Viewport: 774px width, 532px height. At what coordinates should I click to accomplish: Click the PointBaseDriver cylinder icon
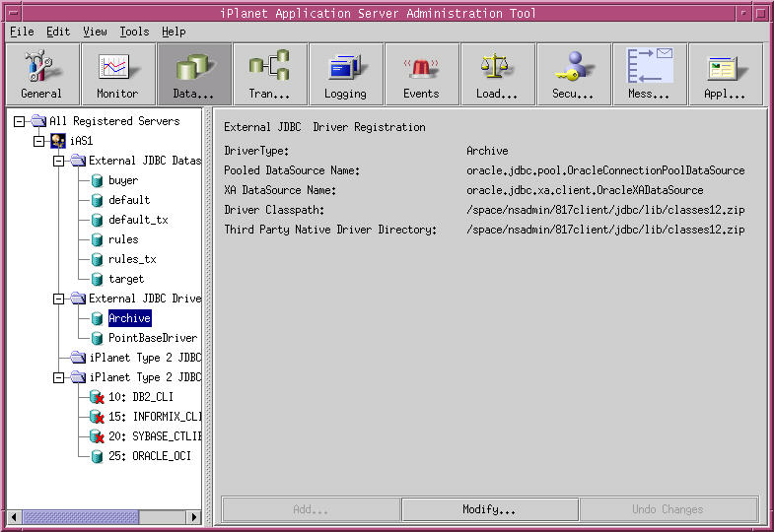tap(98, 338)
